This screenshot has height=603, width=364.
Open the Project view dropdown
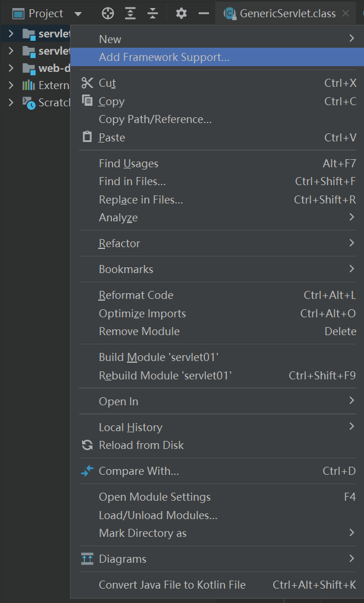(x=78, y=14)
